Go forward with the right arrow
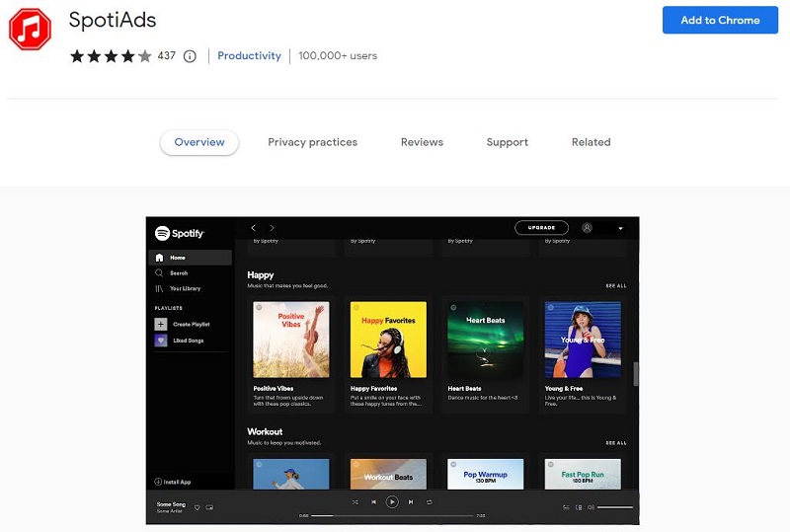 click(272, 228)
